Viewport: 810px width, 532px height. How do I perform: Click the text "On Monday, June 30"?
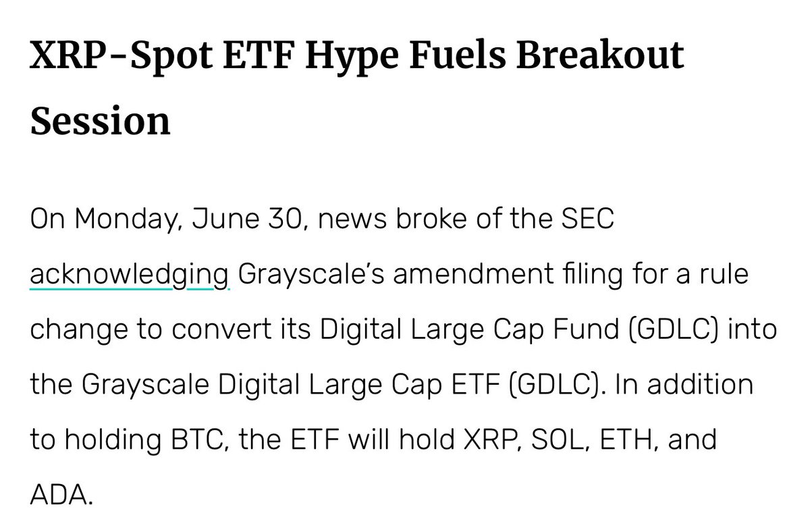coord(162,223)
